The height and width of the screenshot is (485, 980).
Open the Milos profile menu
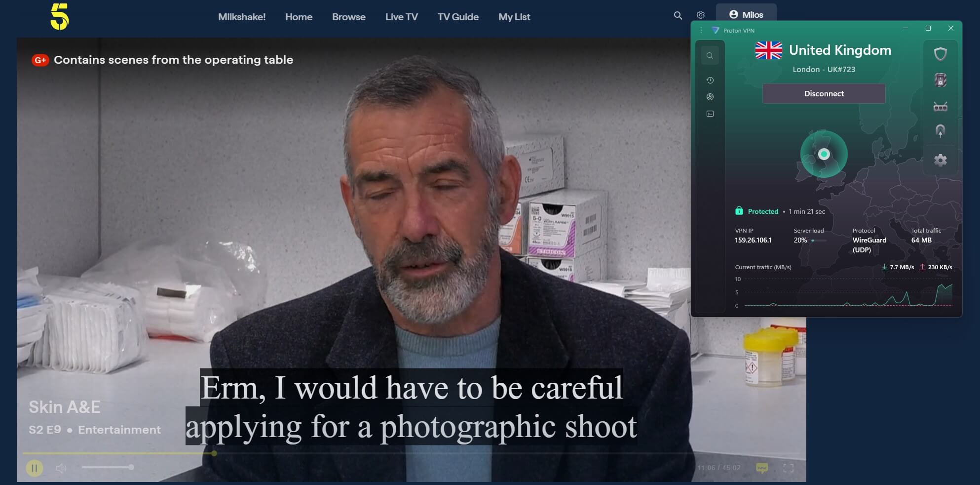(746, 14)
